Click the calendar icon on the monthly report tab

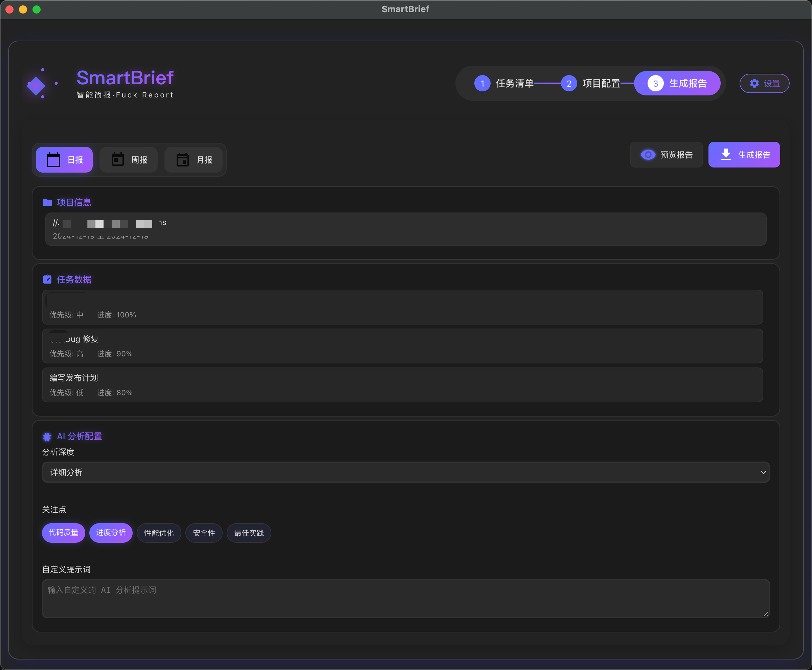tap(183, 160)
